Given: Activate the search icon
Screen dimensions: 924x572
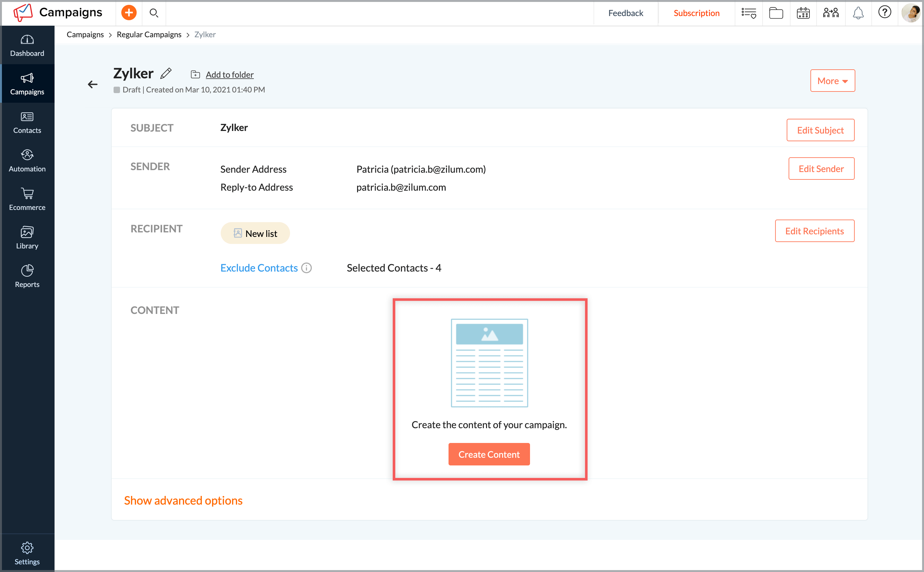Looking at the screenshot, I should tap(154, 13).
